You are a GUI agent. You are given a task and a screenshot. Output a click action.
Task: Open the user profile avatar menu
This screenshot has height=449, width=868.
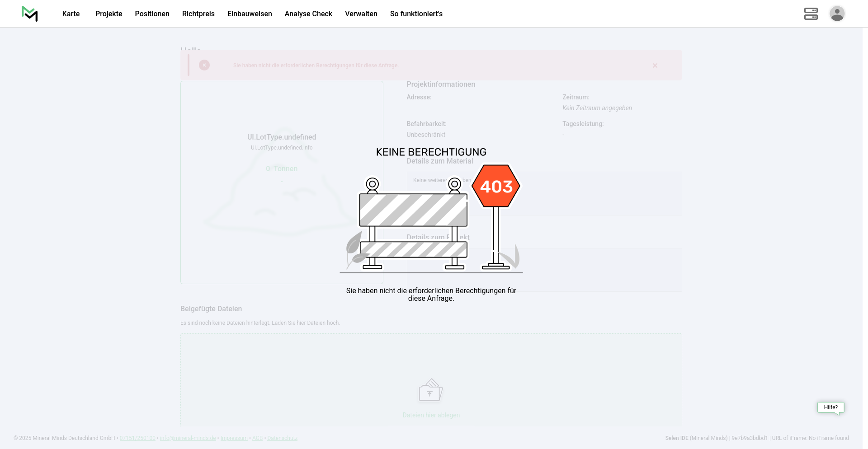point(837,14)
